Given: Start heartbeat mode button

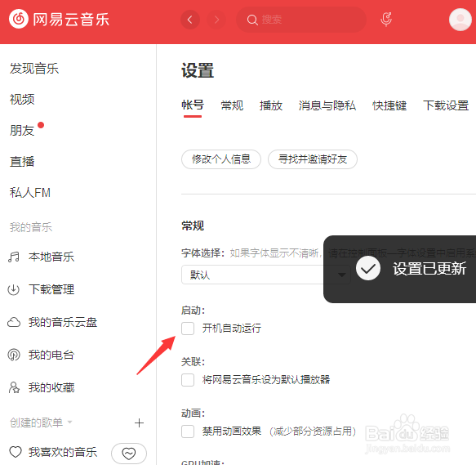Looking at the screenshot, I should [x=129, y=454].
